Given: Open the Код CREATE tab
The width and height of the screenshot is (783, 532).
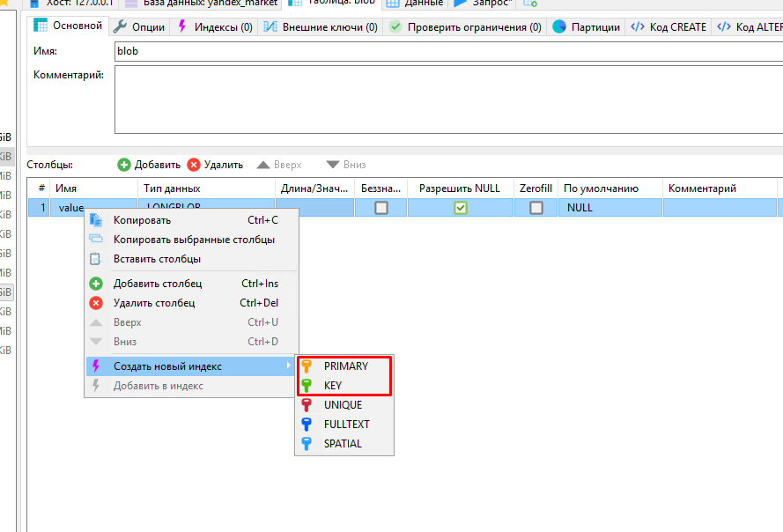Looking at the screenshot, I should 669,27.
